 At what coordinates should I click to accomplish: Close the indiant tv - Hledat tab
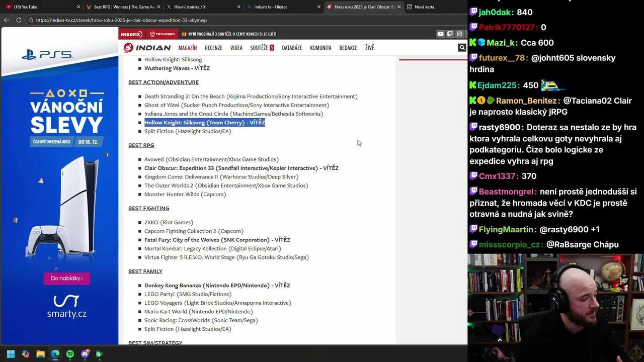pyautogui.click(x=318, y=7)
